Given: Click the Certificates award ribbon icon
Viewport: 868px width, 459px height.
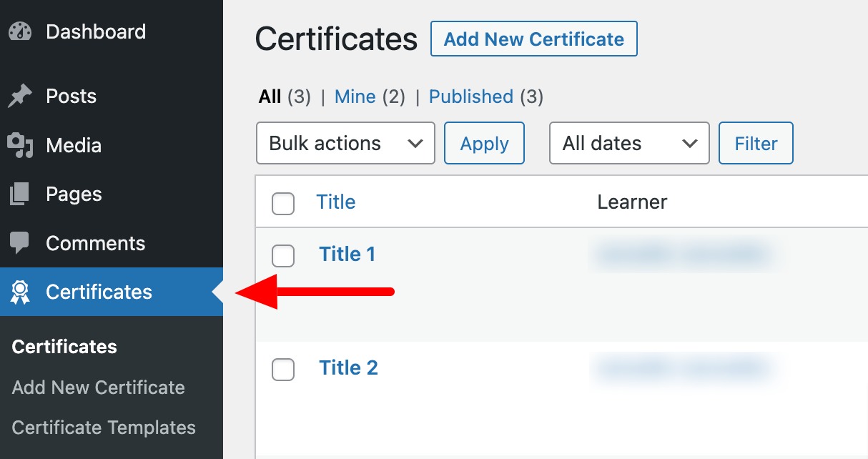Looking at the screenshot, I should coord(20,292).
